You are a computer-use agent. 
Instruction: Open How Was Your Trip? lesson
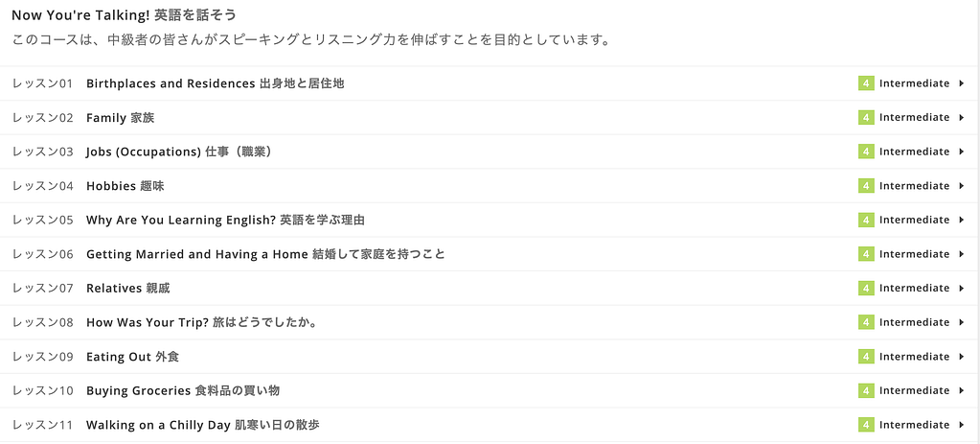tap(201, 322)
